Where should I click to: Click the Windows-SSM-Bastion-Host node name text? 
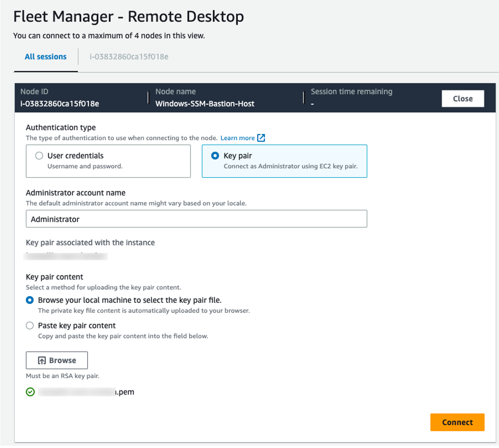[205, 104]
